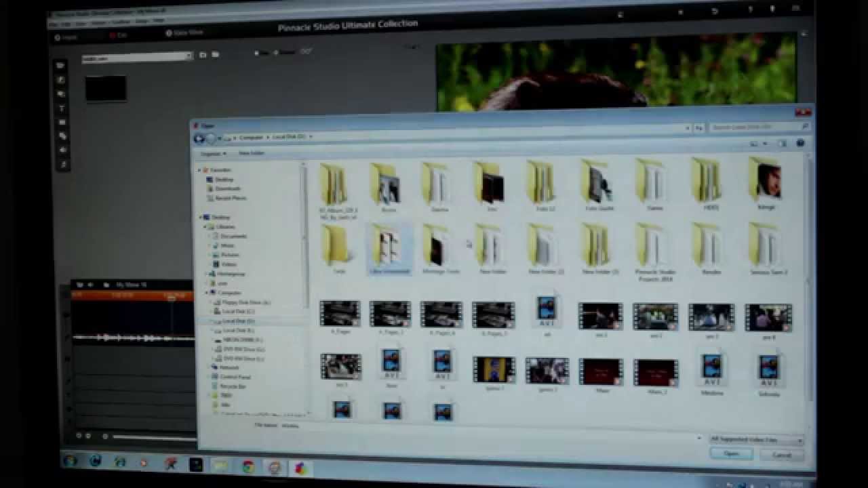Switch to the Import tab in Pinnacle Studio
868x488 pixels.
click(x=66, y=37)
